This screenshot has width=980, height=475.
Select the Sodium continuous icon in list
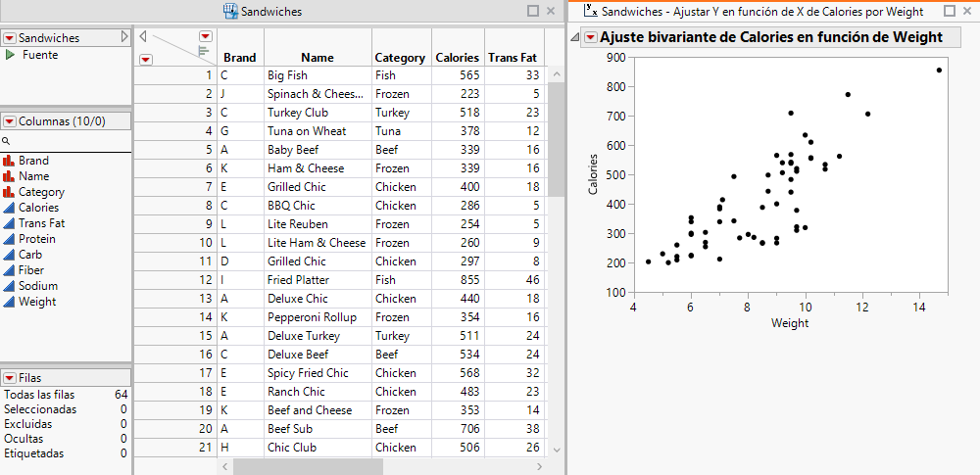pos(9,286)
